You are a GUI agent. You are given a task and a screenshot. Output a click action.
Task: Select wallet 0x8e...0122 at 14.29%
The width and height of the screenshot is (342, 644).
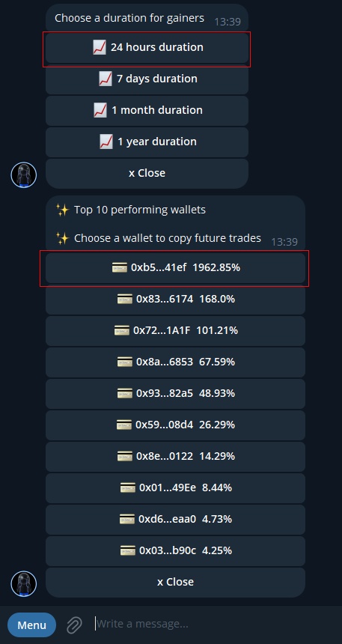pos(175,456)
